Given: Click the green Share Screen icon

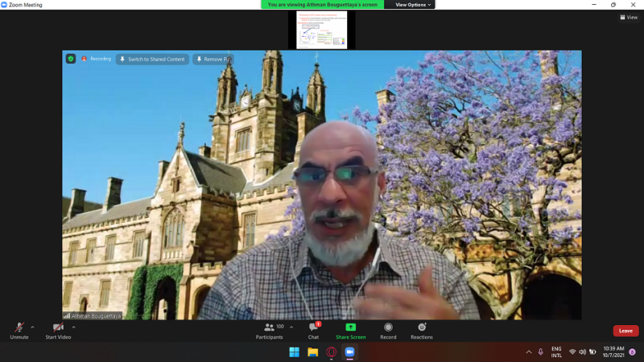Looking at the screenshot, I should click(x=350, y=327).
